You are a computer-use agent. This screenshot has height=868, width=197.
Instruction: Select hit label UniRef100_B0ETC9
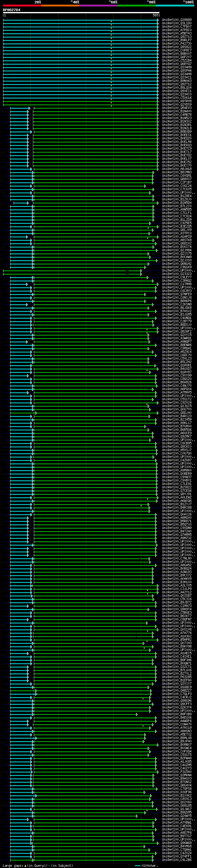[176, 149]
